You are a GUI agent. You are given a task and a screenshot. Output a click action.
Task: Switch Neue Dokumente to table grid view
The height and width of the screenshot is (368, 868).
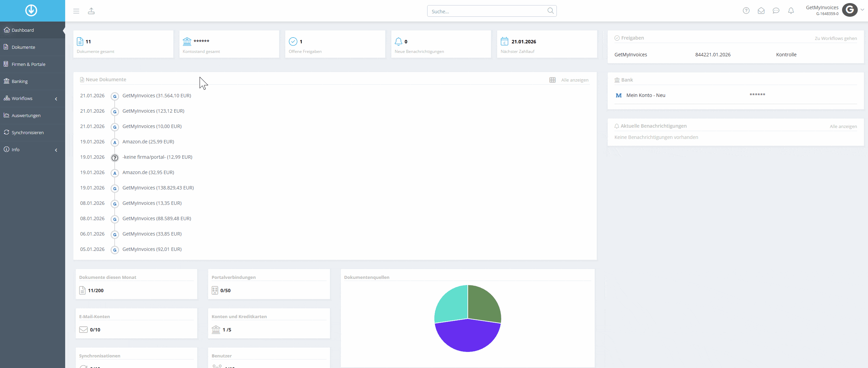(552, 80)
